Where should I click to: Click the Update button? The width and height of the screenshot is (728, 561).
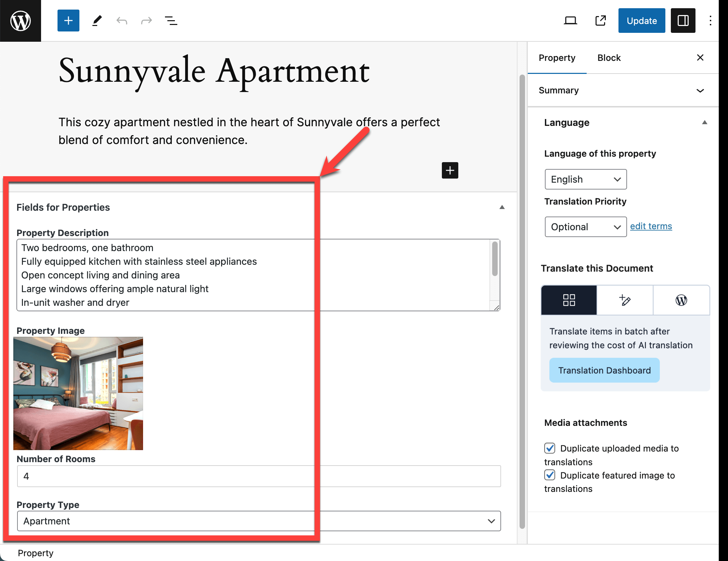pyautogui.click(x=642, y=21)
